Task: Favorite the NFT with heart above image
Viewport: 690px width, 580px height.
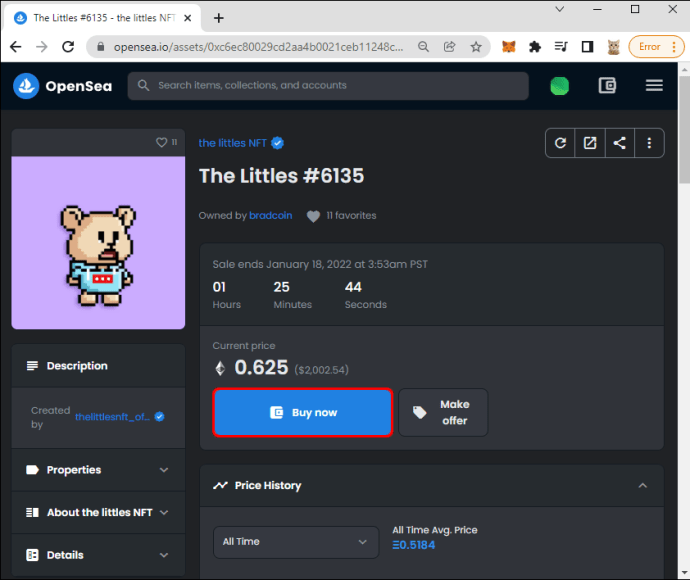Action: 161,143
